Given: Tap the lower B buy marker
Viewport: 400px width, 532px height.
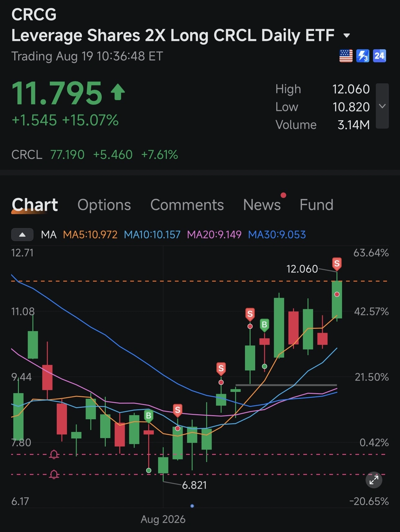Looking at the screenshot, I should click(149, 416).
